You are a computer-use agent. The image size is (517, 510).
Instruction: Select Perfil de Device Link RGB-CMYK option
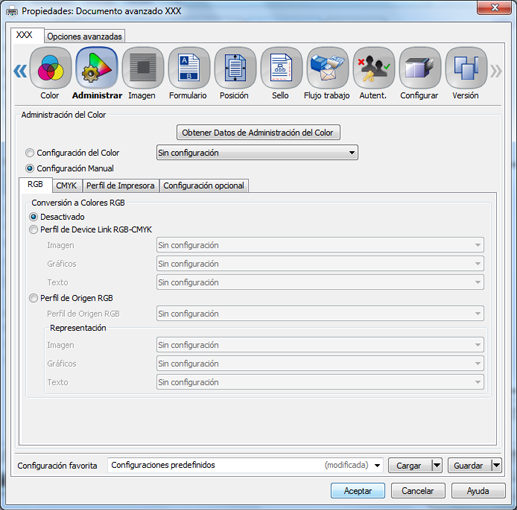click(33, 230)
